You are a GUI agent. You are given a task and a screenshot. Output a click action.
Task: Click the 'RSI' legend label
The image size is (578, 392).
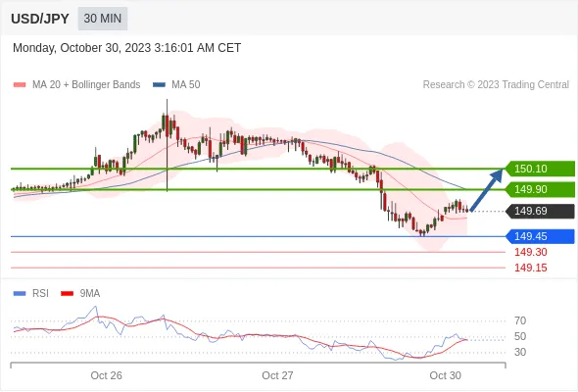point(40,294)
